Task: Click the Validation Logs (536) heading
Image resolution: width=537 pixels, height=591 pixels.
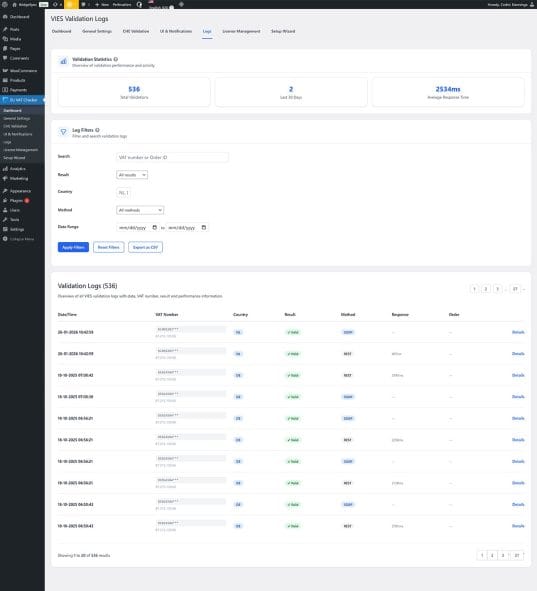Action: pos(87,286)
